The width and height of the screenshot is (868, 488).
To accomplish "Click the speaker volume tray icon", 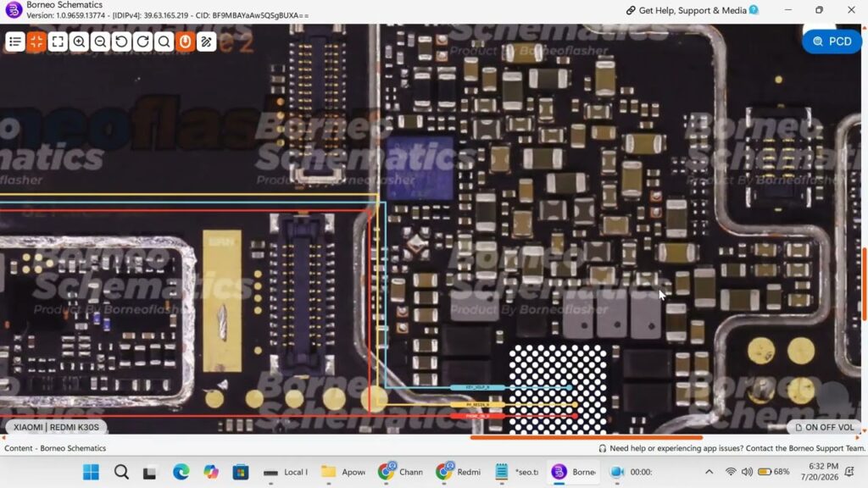I will coord(748,472).
